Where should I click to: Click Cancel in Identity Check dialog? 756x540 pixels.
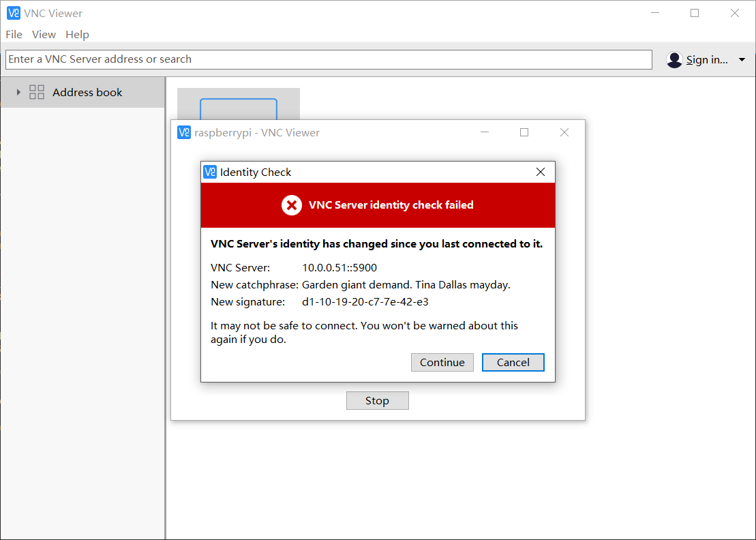click(513, 362)
